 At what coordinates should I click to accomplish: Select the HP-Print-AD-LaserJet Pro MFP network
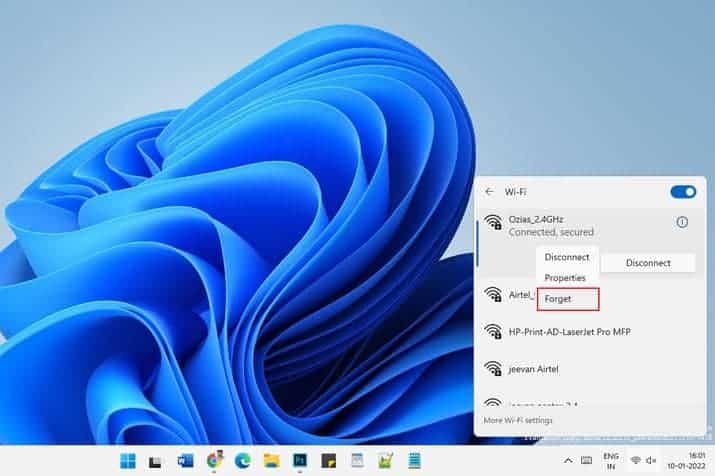(x=570, y=331)
